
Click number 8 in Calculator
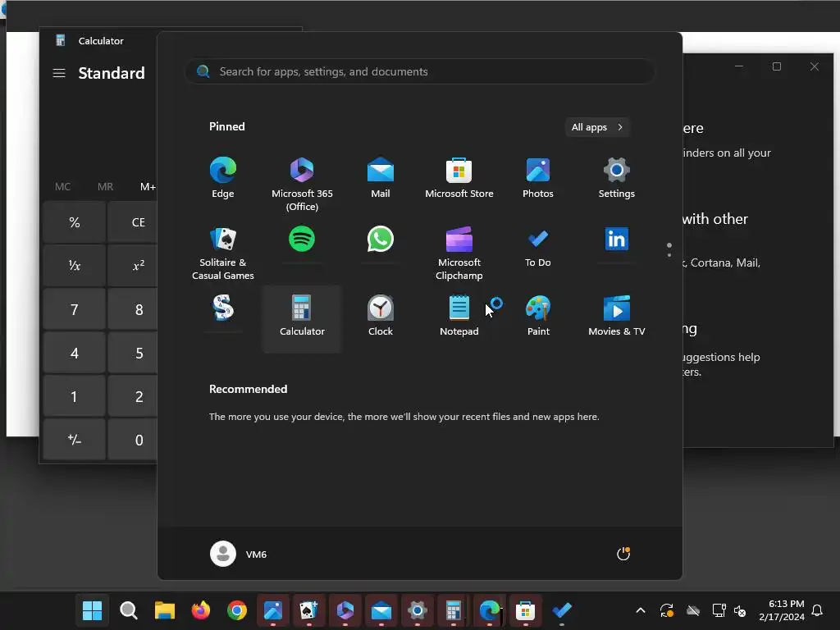click(x=133, y=309)
